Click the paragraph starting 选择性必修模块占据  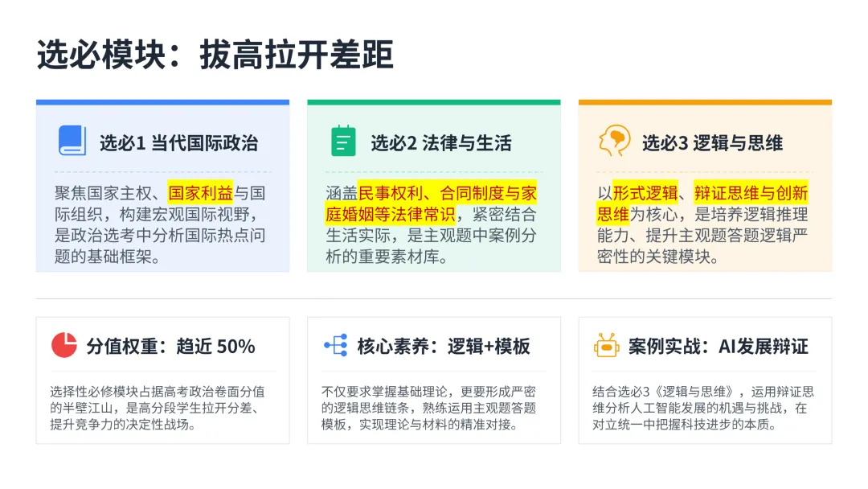(x=158, y=408)
